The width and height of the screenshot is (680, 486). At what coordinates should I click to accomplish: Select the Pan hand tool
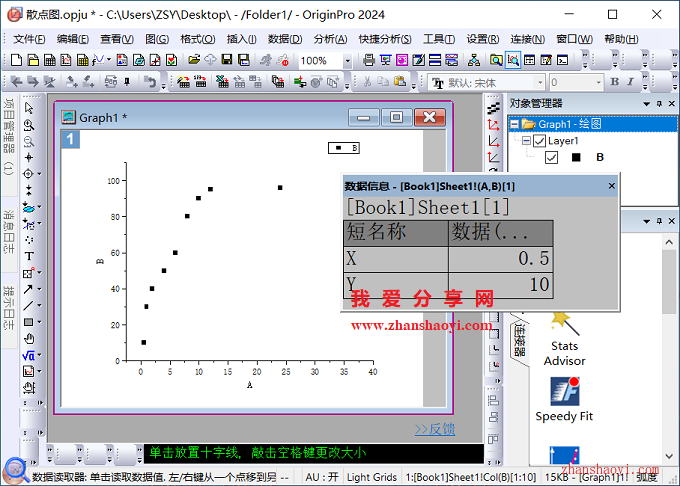[29, 339]
